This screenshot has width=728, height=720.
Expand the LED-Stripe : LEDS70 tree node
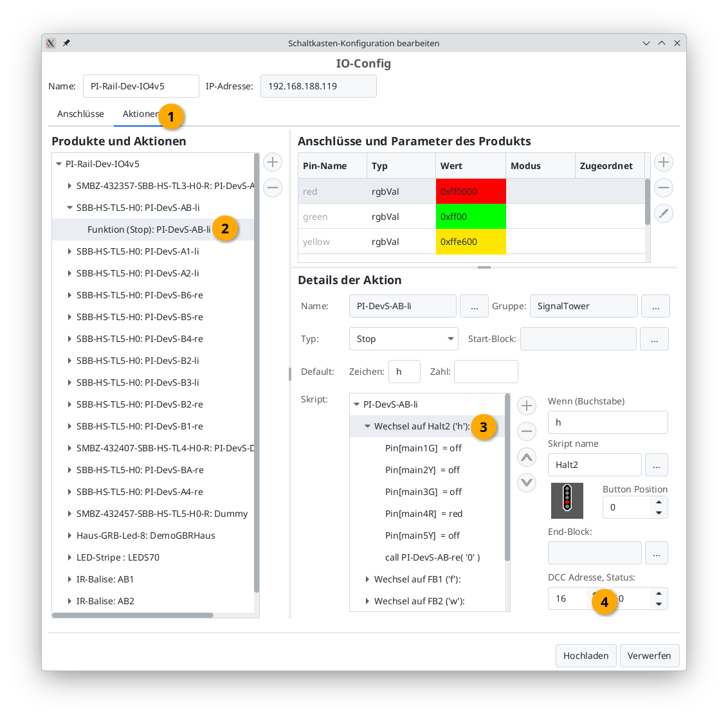69,557
